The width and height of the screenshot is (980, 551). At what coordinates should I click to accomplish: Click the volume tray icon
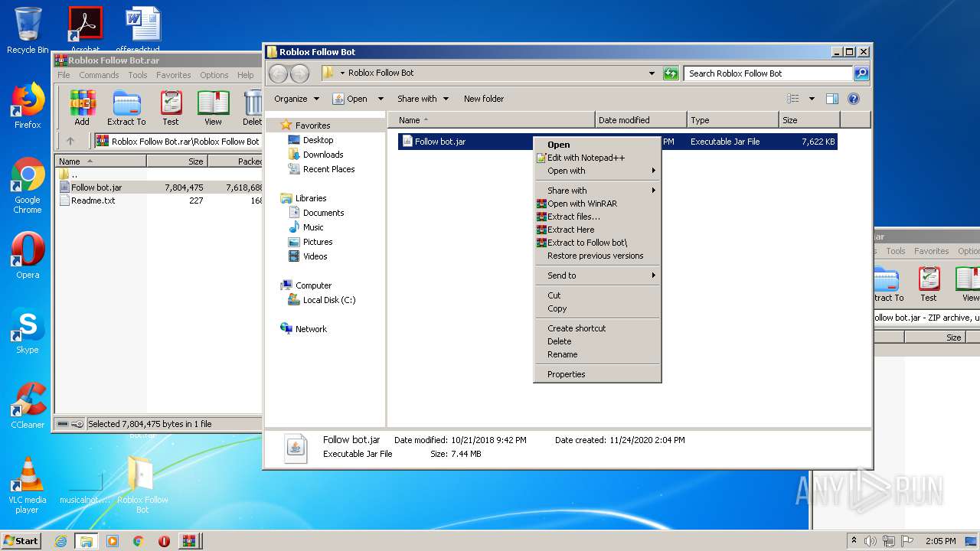click(x=870, y=541)
